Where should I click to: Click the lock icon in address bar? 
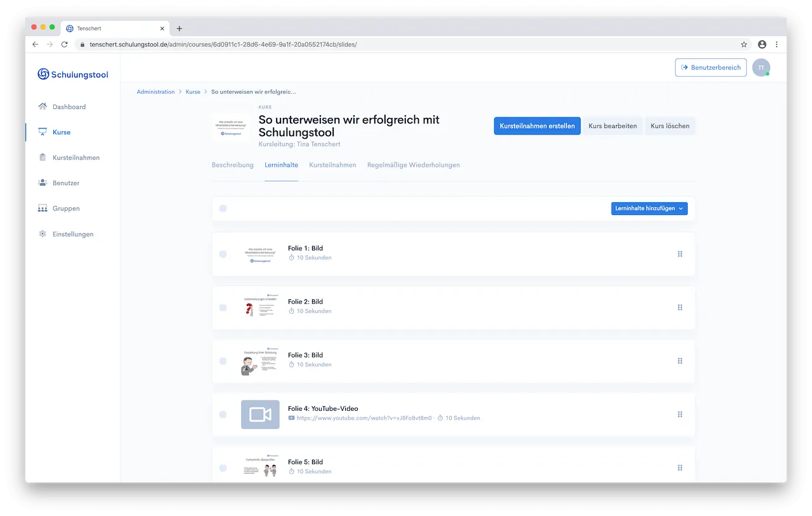click(82, 44)
